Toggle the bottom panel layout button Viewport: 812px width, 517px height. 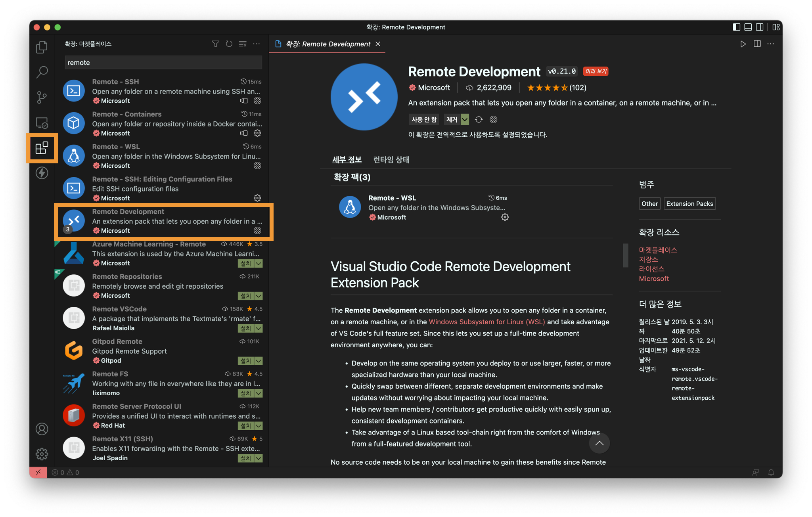point(748,27)
